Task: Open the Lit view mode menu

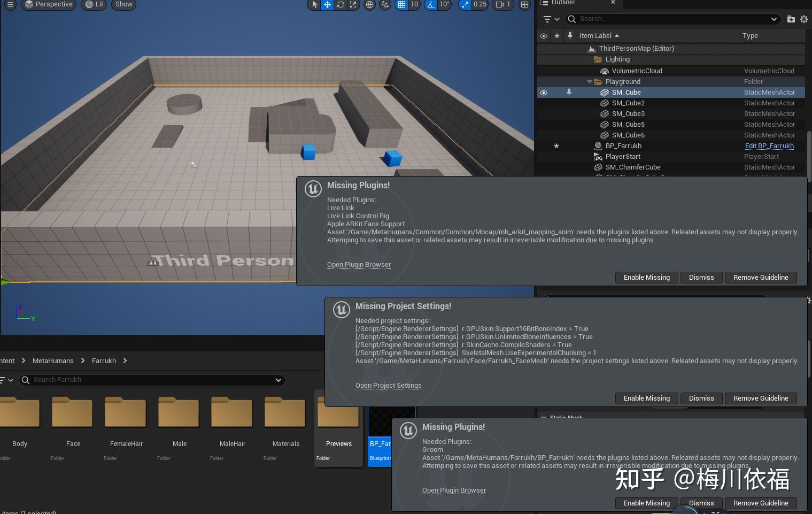Action: [94, 4]
